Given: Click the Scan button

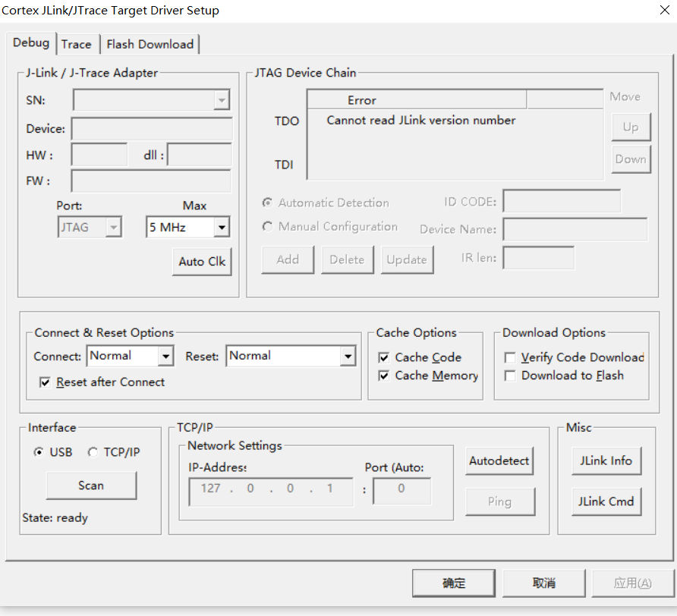Looking at the screenshot, I should tap(91, 486).
